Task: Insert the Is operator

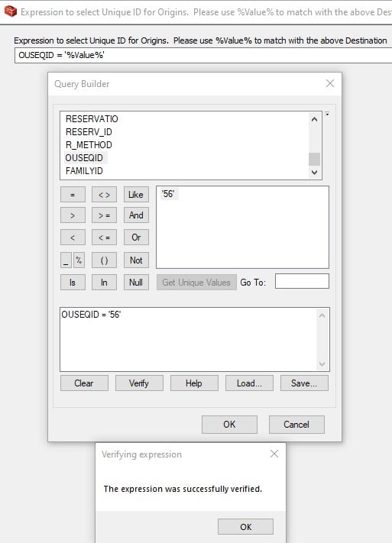Action: [73, 283]
